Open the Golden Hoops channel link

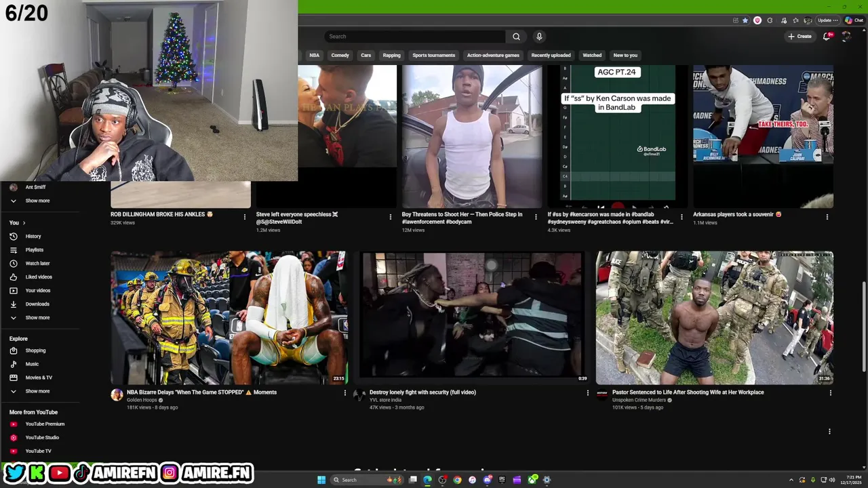click(142, 400)
